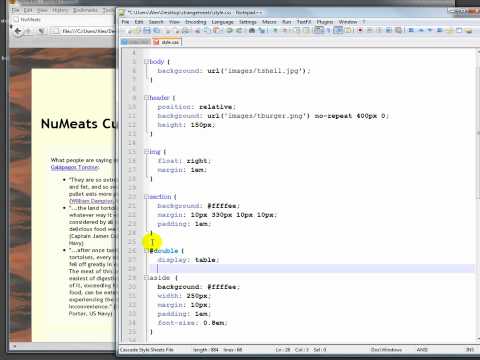Open the File menu in Notepad++
The height and width of the screenshot is (360, 480).
coord(125,22)
